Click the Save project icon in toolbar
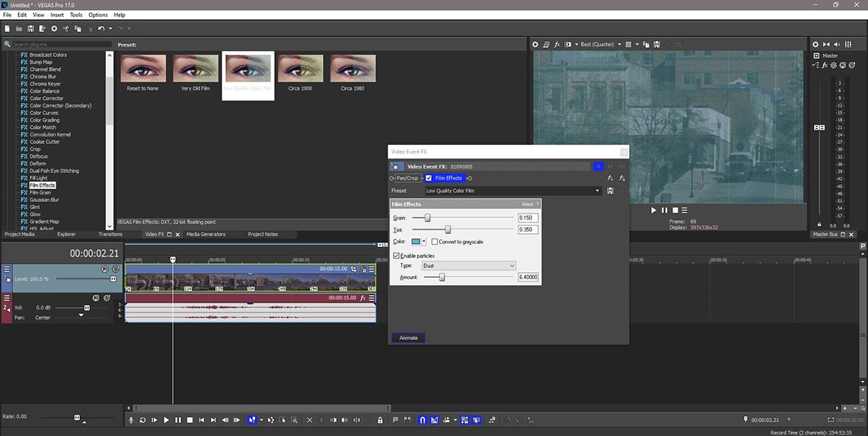This screenshot has width=868, height=436. 30,28
